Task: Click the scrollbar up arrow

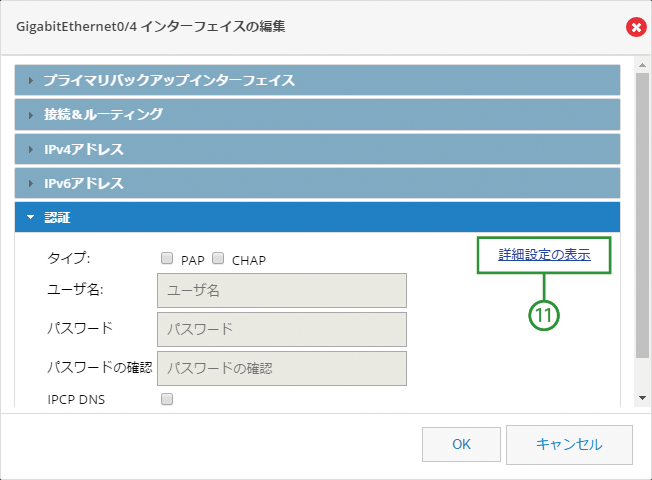Action: point(642,65)
